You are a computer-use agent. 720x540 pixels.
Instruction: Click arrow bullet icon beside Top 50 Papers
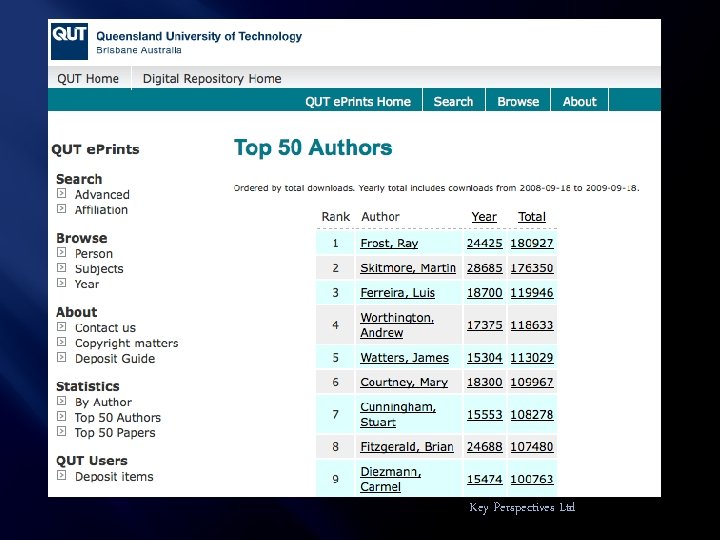click(62, 431)
